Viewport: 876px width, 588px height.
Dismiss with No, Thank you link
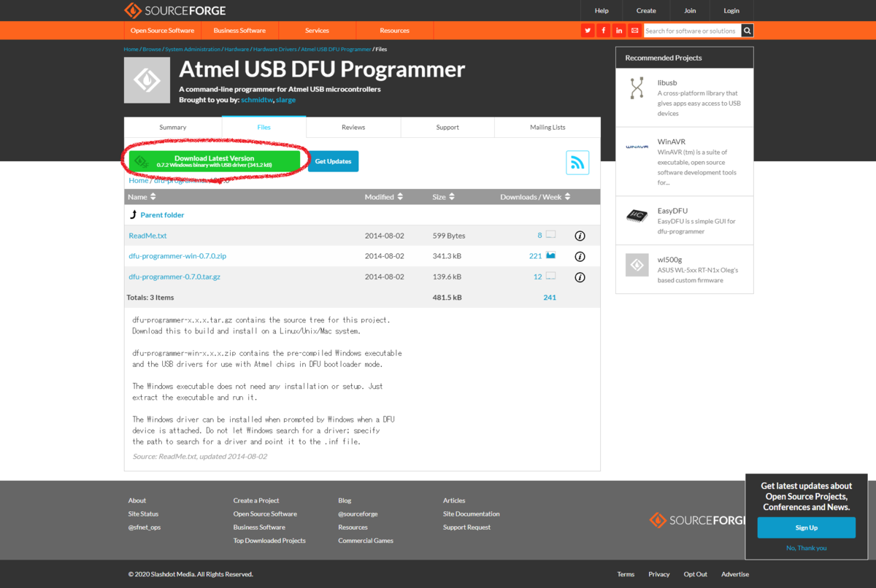806,548
